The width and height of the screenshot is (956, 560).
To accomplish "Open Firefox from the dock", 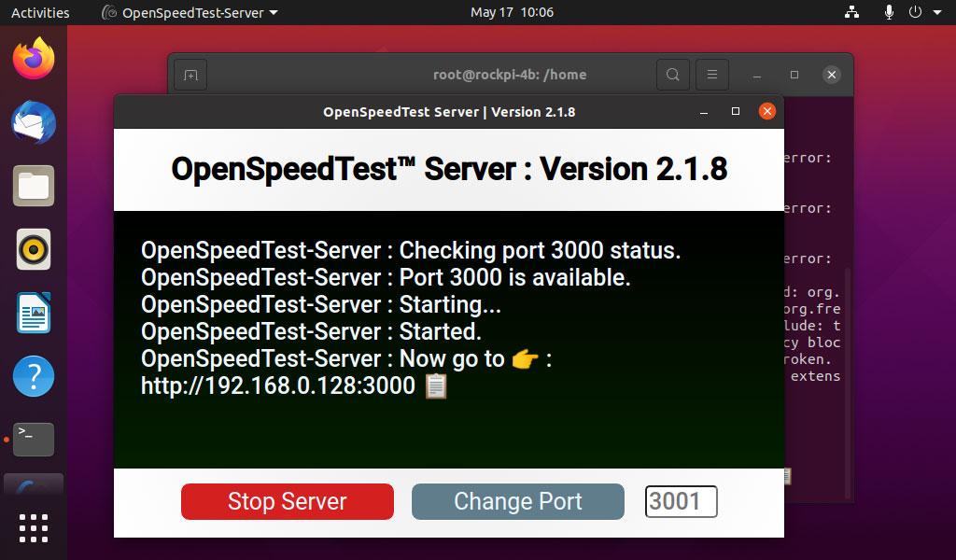I will click(x=34, y=59).
